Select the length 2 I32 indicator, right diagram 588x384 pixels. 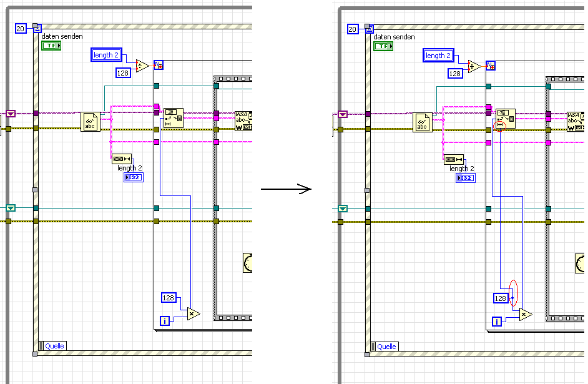click(466, 178)
